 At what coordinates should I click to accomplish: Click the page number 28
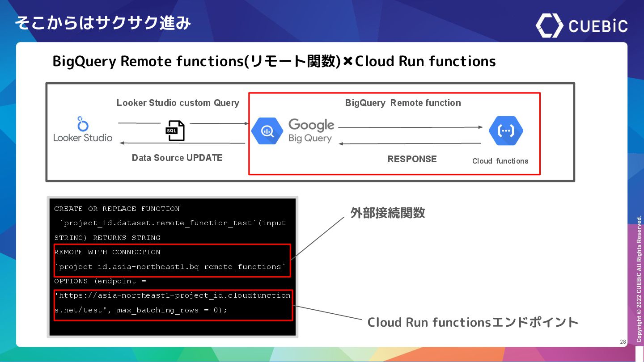click(x=623, y=342)
